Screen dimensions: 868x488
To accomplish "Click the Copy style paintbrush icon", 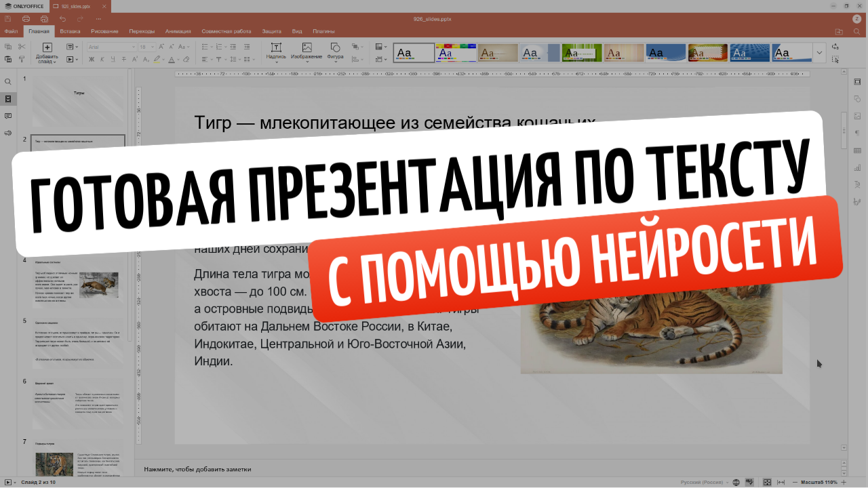I will point(22,60).
